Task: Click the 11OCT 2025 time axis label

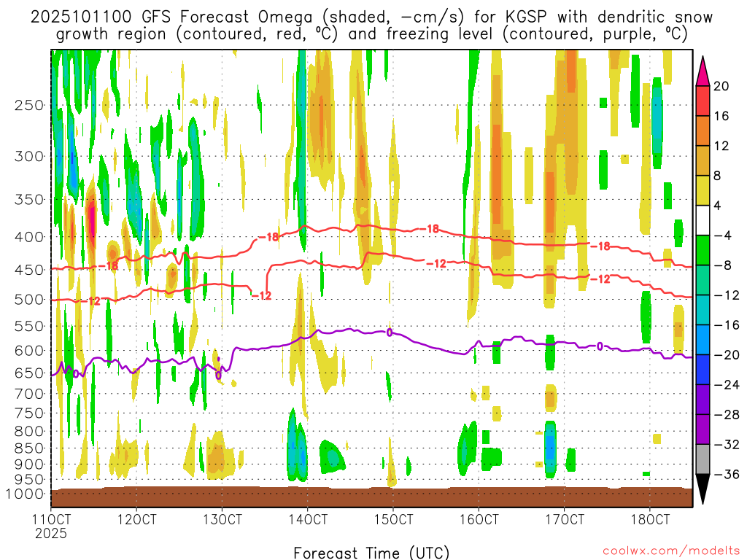Action: coord(52,525)
